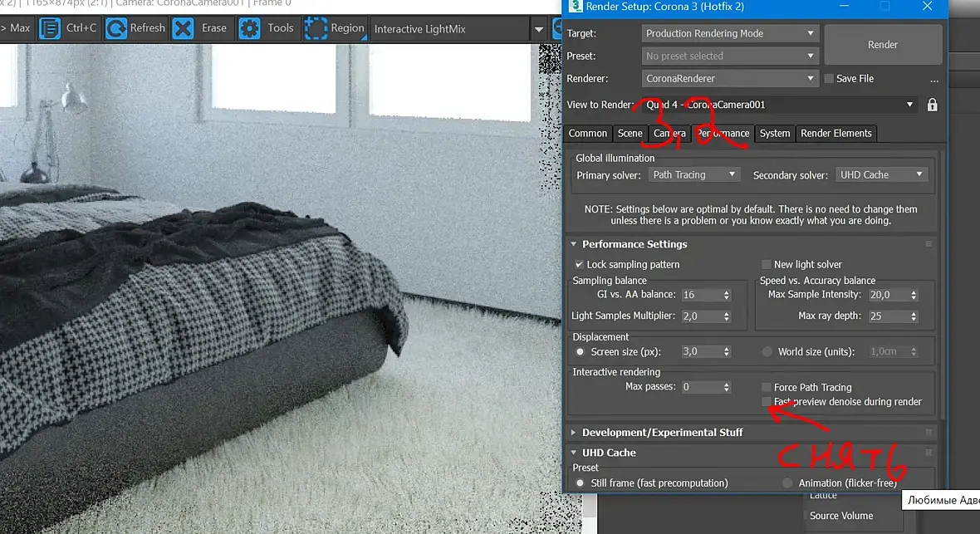Open Tools gear icon in frame buffer
This screenshot has height=534, width=980.
(249, 29)
